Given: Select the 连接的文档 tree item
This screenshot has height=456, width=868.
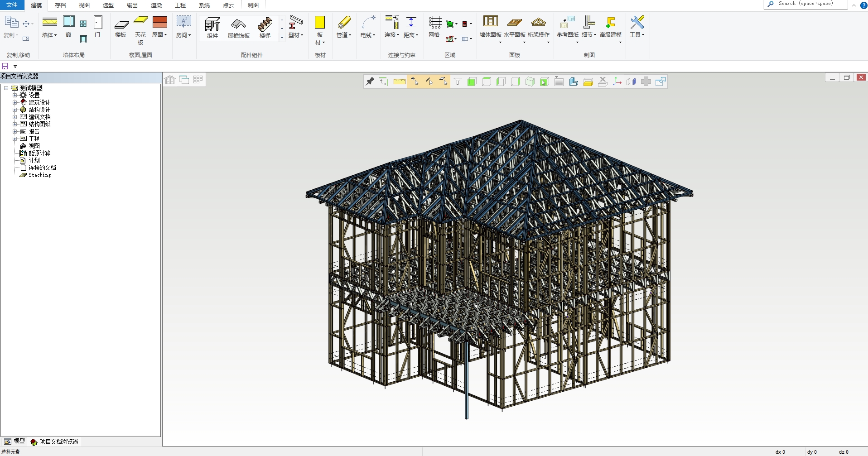Looking at the screenshot, I should click(x=42, y=168).
